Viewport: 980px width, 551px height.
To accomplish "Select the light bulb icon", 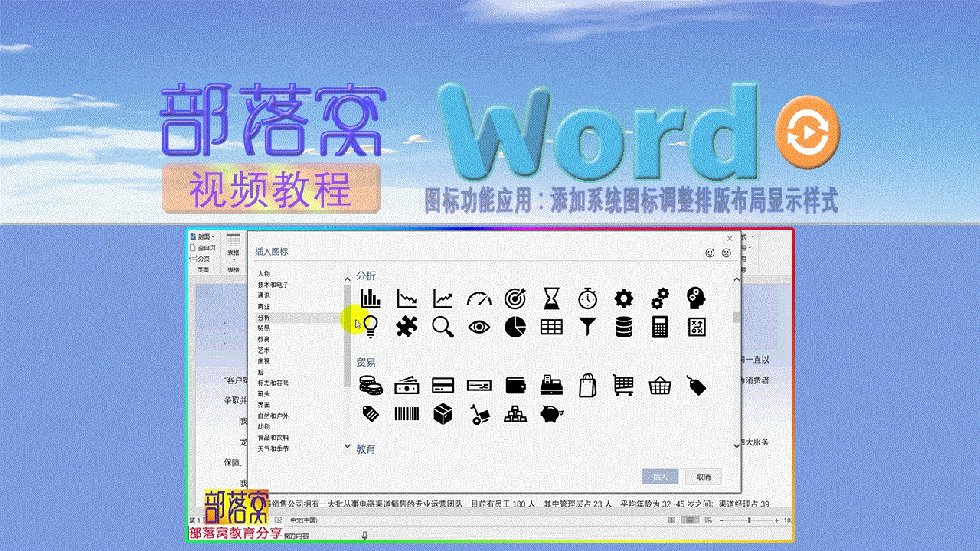I will pos(371,327).
